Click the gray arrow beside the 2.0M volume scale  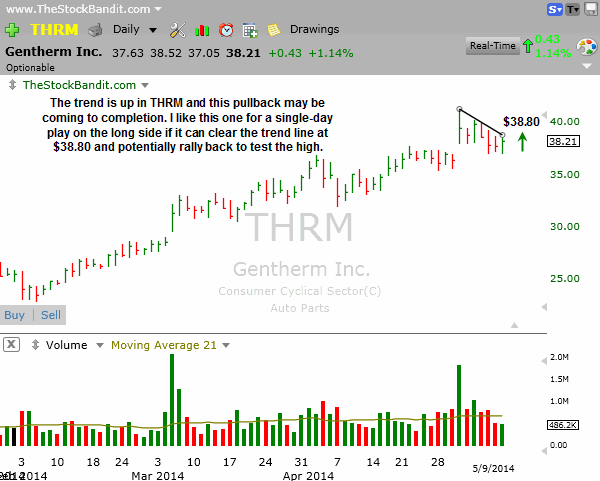click(544, 361)
